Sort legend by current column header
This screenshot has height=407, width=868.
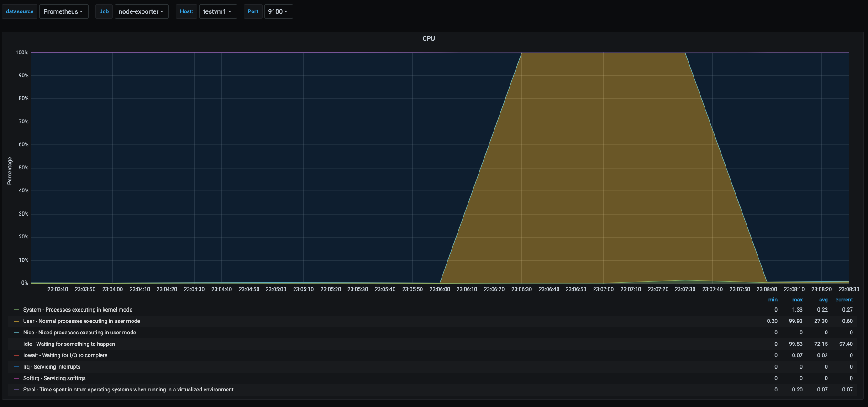(x=844, y=300)
